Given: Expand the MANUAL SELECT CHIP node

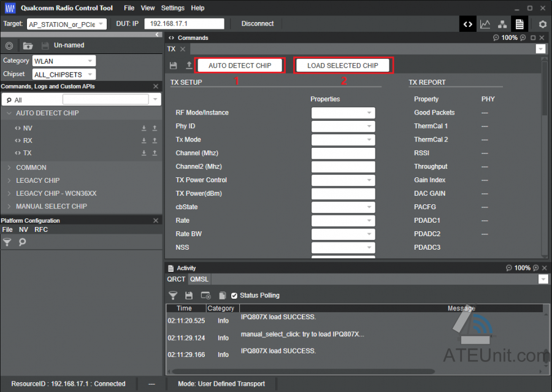Looking at the screenshot, I should coord(9,206).
